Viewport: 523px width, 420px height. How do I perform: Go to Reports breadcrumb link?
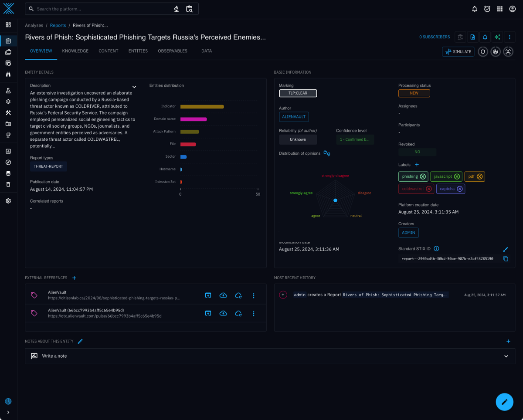[x=58, y=25]
